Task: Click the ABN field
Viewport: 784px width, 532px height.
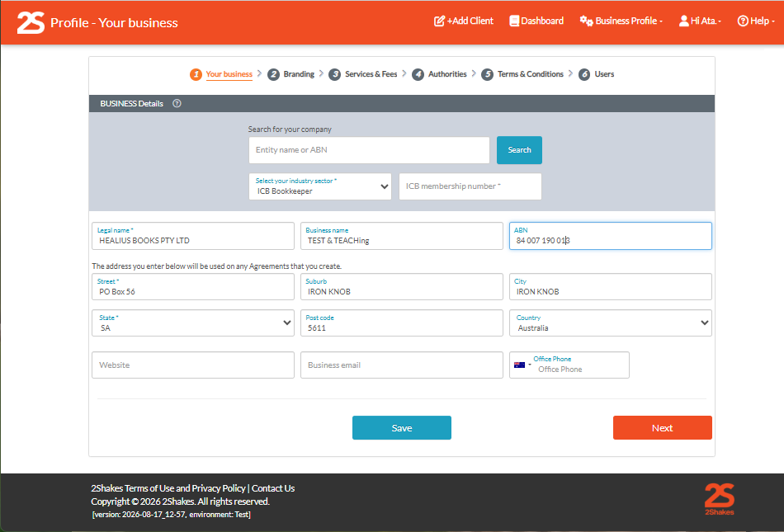Action: click(x=611, y=236)
